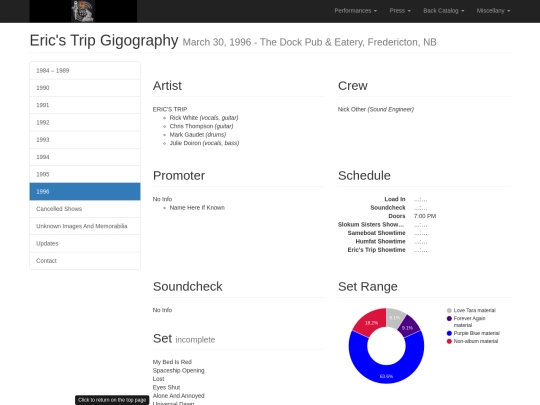Open the Contact page
This screenshot has width=540, height=405.
(x=85, y=261)
